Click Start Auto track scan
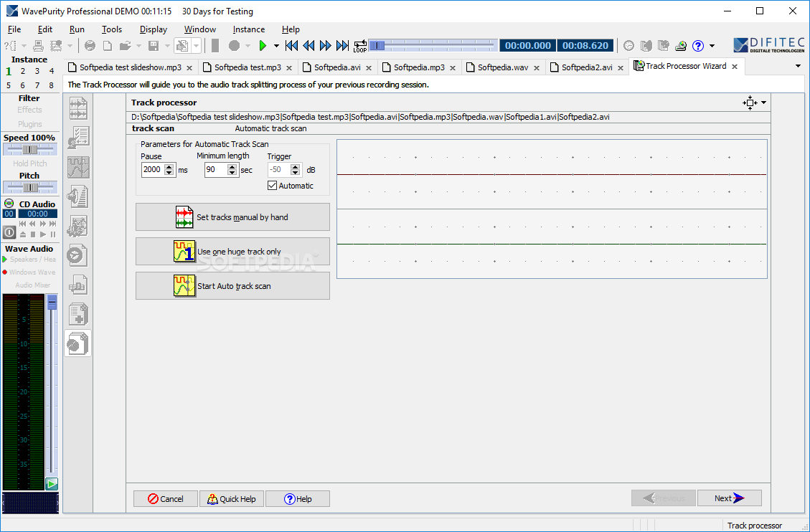 click(232, 286)
